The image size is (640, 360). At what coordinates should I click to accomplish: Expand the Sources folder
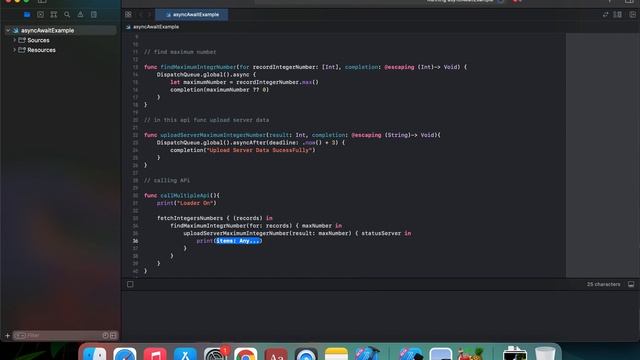click(15, 40)
